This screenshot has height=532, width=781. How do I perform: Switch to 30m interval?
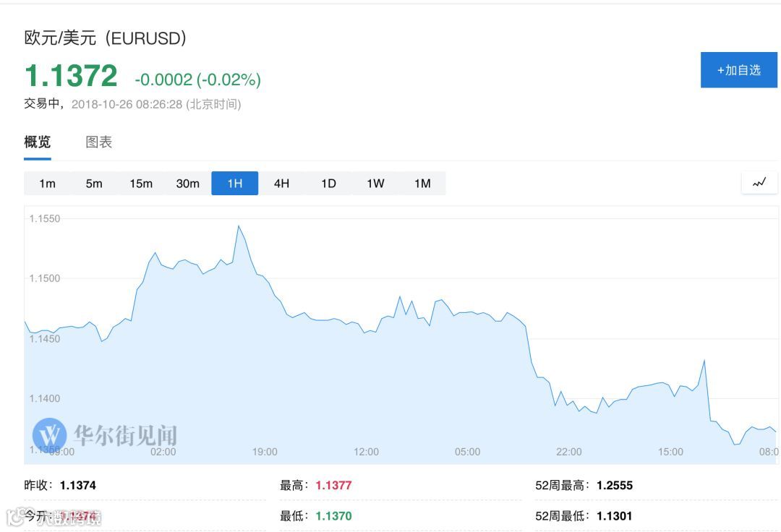tap(188, 184)
